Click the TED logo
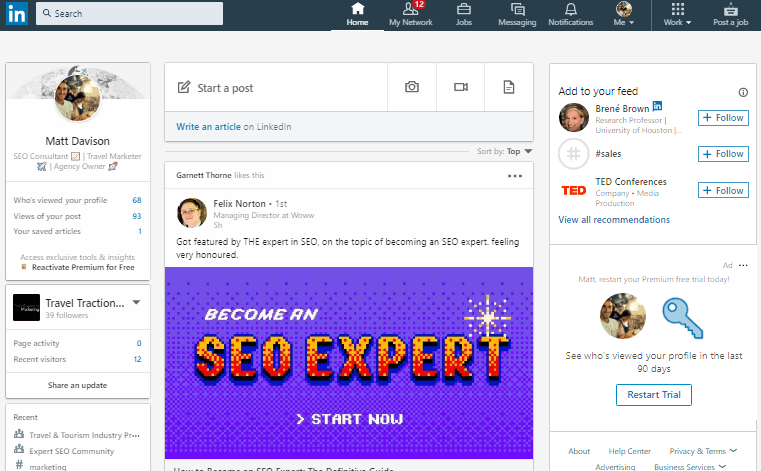The image size is (761, 471). tap(574, 190)
